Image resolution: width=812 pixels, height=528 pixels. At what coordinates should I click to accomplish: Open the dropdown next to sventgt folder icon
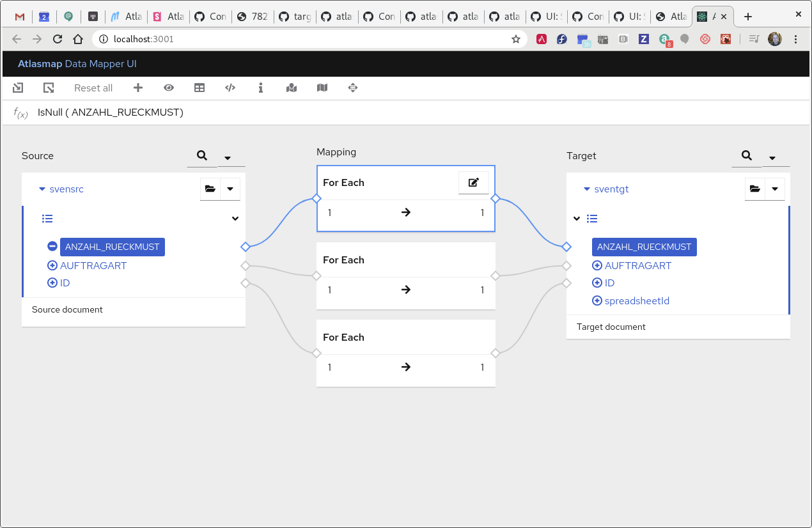pyautogui.click(x=774, y=189)
